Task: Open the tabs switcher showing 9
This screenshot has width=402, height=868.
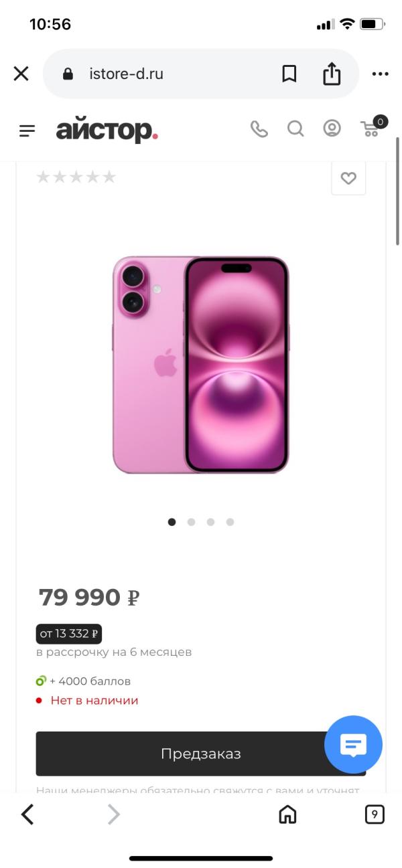Action: tap(375, 814)
